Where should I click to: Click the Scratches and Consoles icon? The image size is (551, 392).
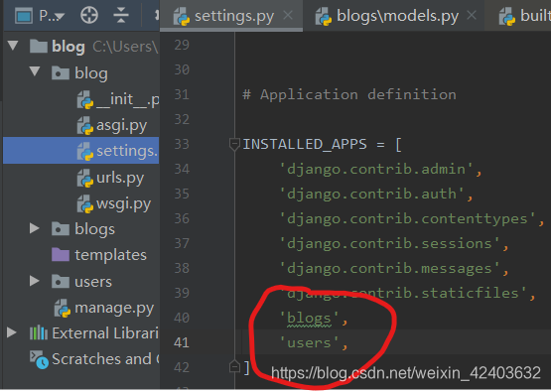39,359
